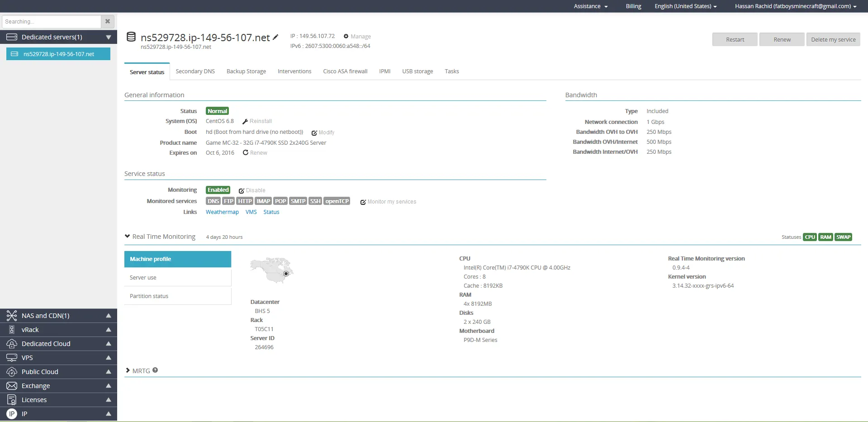Clear the search box with the X button
This screenshot has width=868, height=422.
(108, 21)
